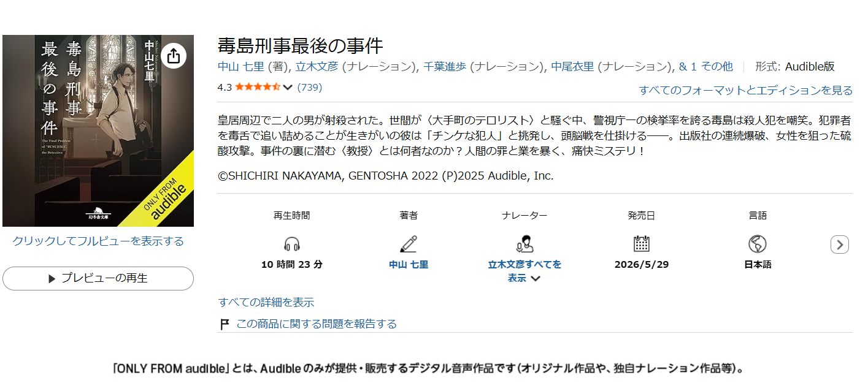Show next details with right arrow

coord(840,245)
